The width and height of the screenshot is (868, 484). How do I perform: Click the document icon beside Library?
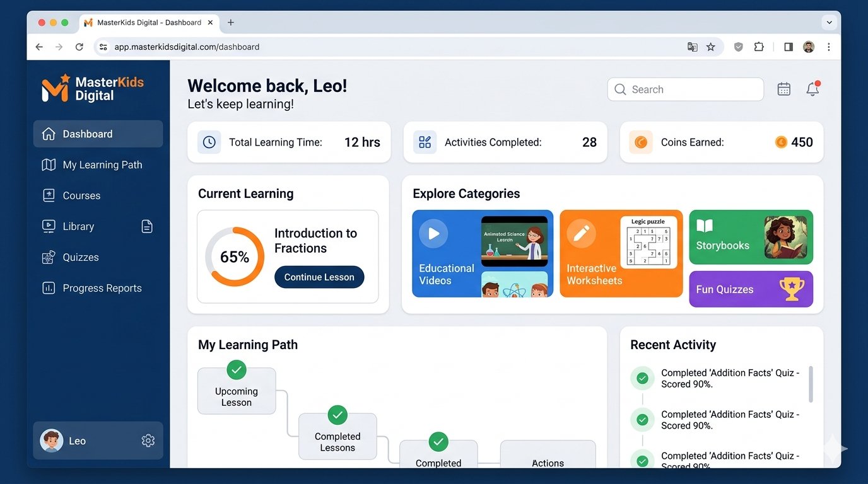[147, 226]
